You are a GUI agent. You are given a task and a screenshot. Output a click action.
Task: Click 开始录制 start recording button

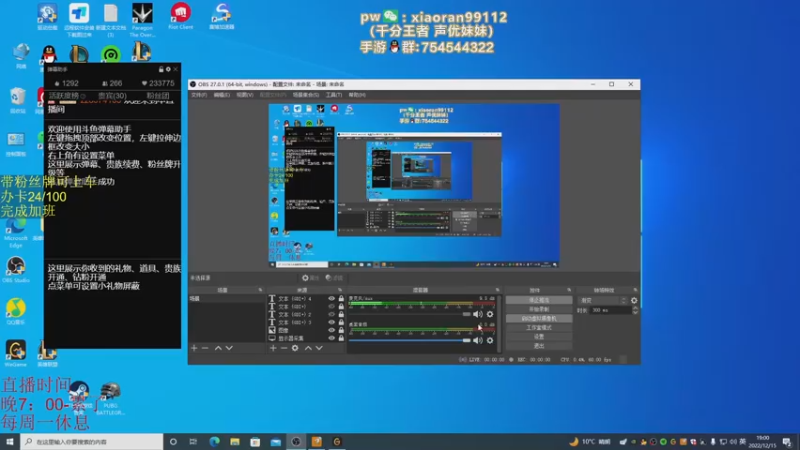coord(539,309)
